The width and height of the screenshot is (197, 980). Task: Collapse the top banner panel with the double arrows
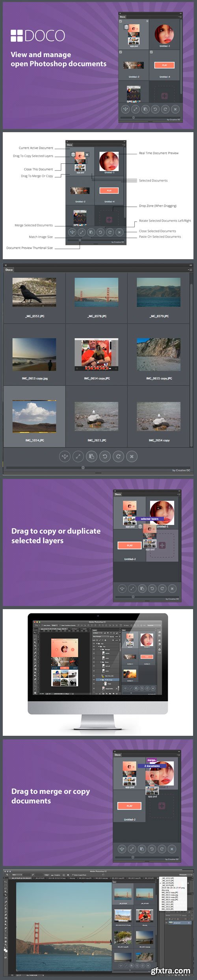pos(181,13)
